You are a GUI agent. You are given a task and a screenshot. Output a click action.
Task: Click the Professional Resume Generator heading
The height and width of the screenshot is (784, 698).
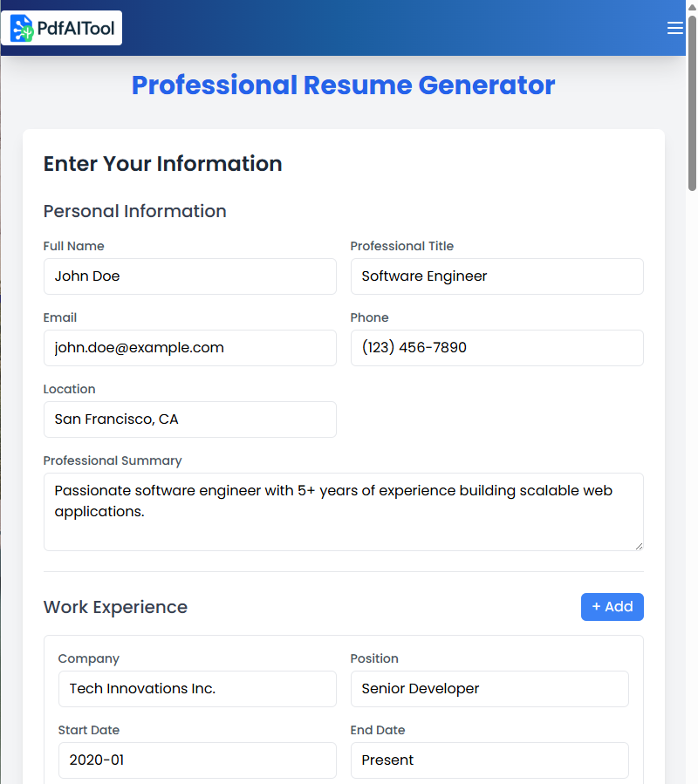coord(343,85)
